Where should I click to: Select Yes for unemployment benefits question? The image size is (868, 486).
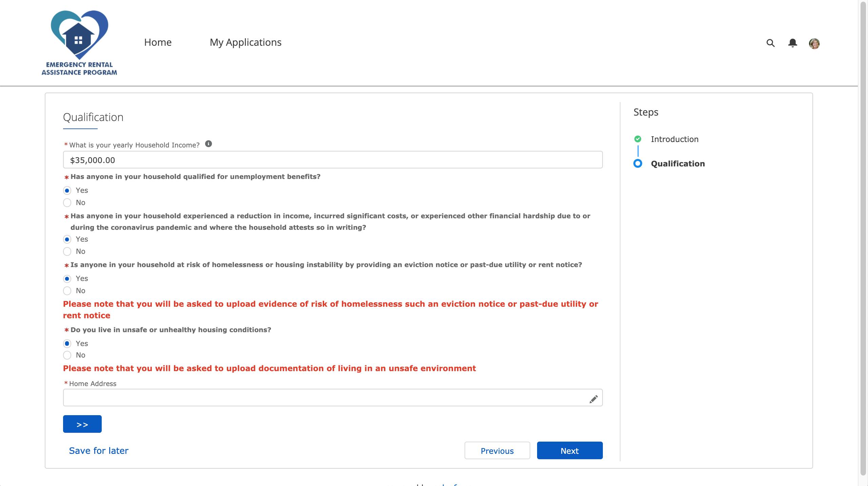(x=67, y=190)
